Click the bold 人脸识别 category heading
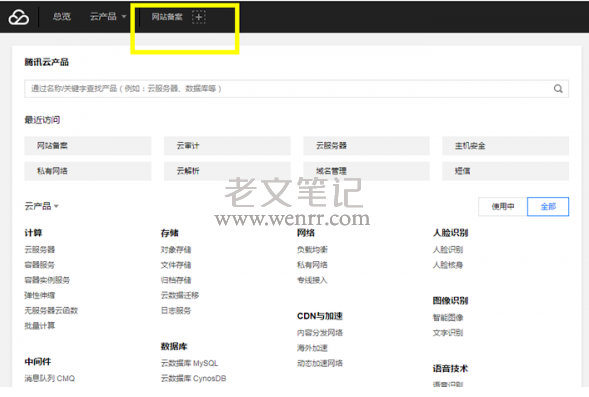 pyautogui.click(x=450, y=233)
